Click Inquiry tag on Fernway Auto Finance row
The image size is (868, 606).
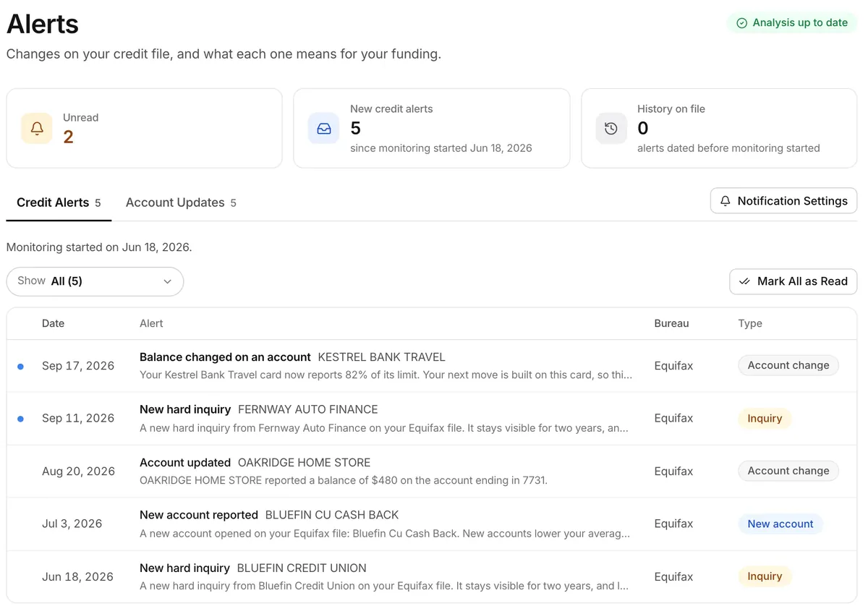click(x=765, y=418)
